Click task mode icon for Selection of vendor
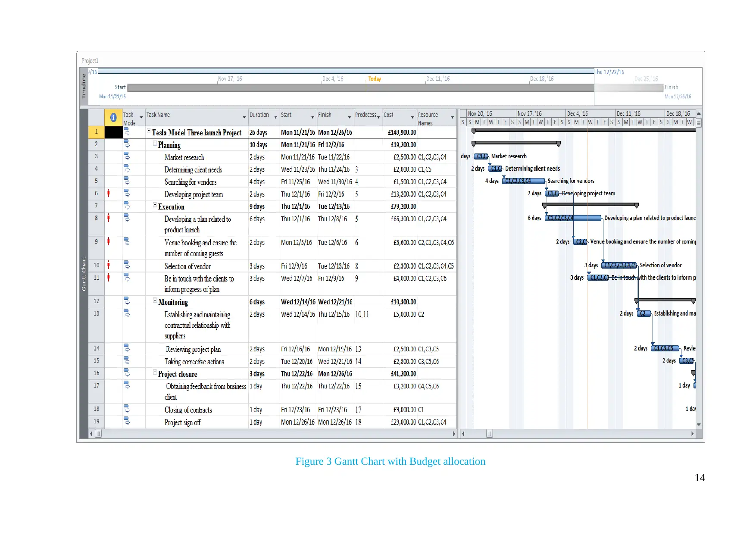Image resolution: width=756 pixels, height=535 pixels. 127,265
